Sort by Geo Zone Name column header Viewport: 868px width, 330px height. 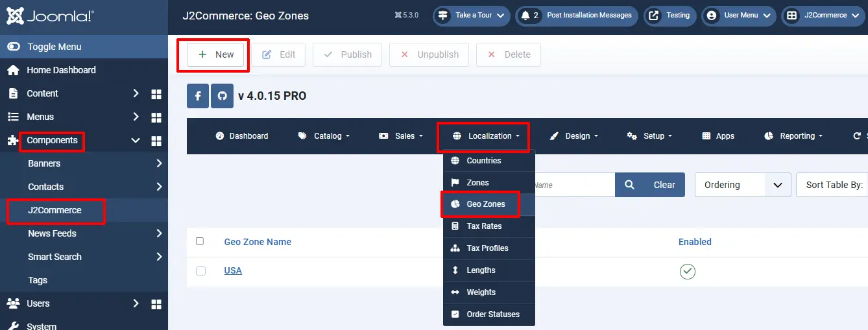pos(258,242)
